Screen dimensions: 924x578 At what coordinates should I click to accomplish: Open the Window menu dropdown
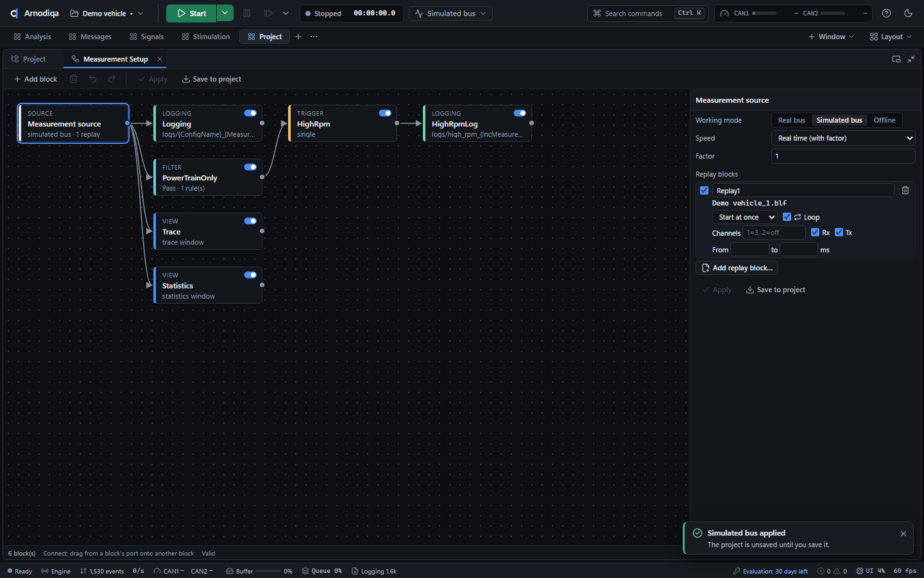tap(831, 37)
